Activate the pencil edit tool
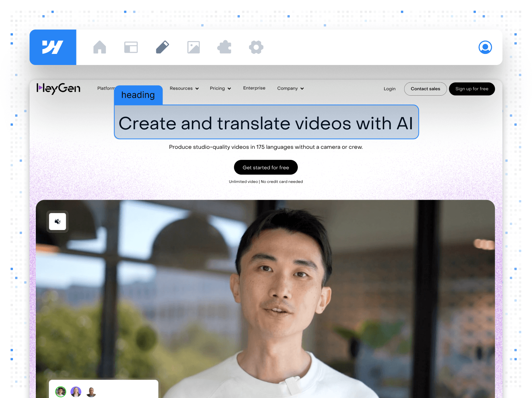 162,47
